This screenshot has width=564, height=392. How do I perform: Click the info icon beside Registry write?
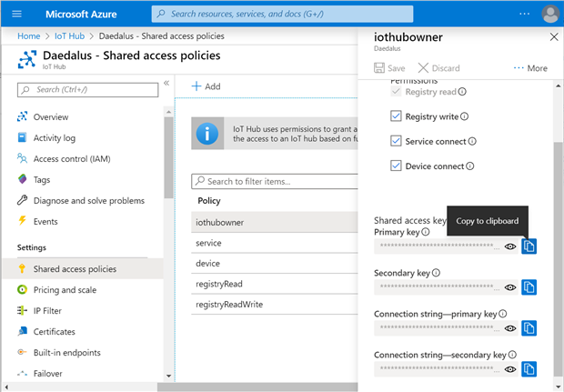point(464,116)
